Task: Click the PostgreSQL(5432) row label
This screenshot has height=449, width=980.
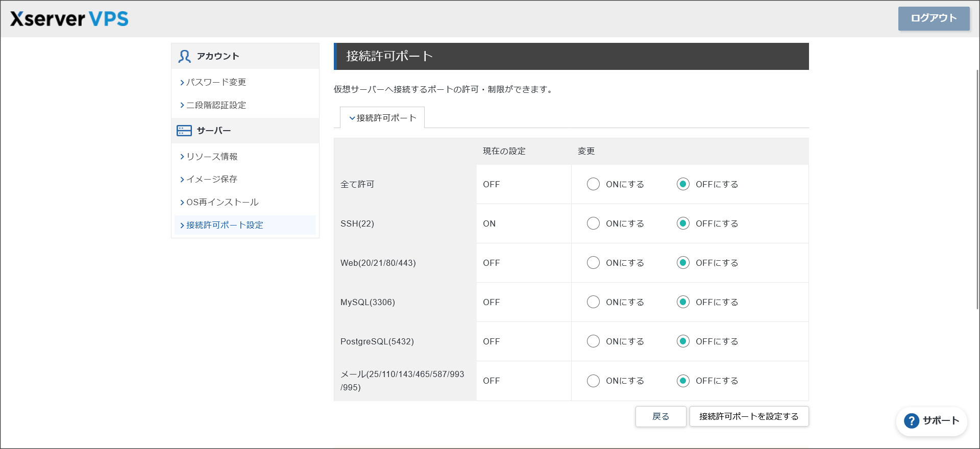Action: [377, 341]
